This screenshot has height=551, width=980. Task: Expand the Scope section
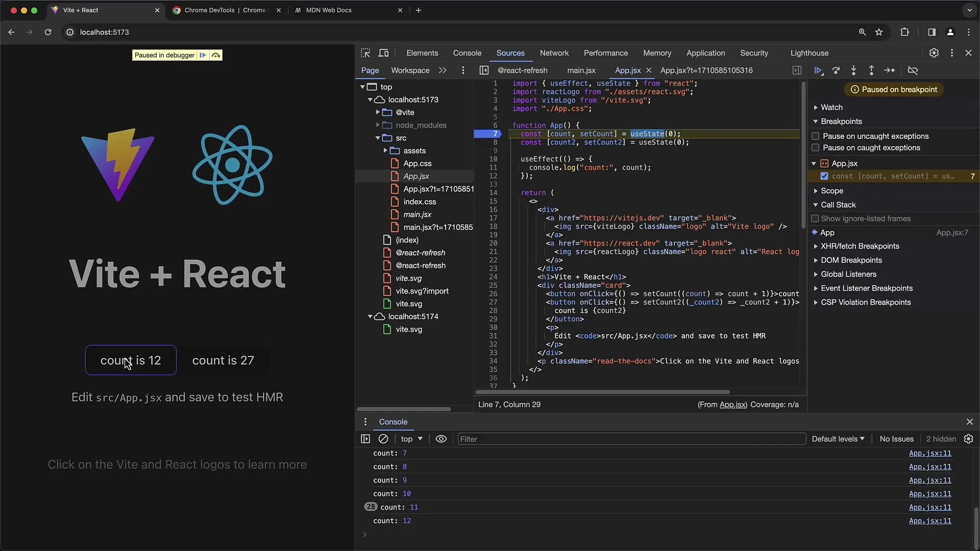click(831, 191)
